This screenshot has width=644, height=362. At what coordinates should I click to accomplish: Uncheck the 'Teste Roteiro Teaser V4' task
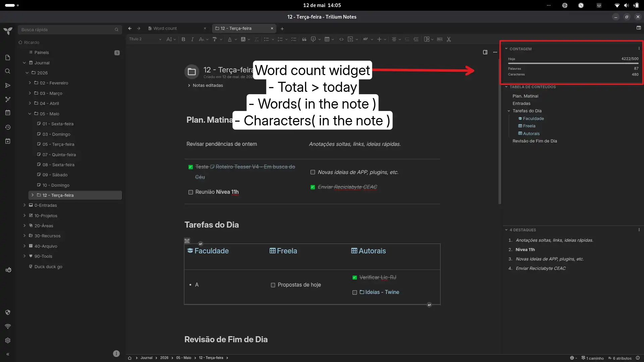click(x=191, y=167)
